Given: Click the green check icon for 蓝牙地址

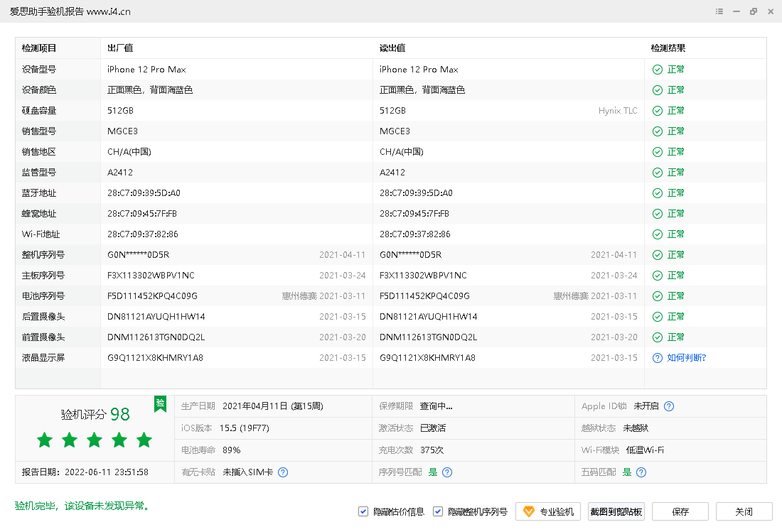Looking at the screenshot, I should click(658, 193).
